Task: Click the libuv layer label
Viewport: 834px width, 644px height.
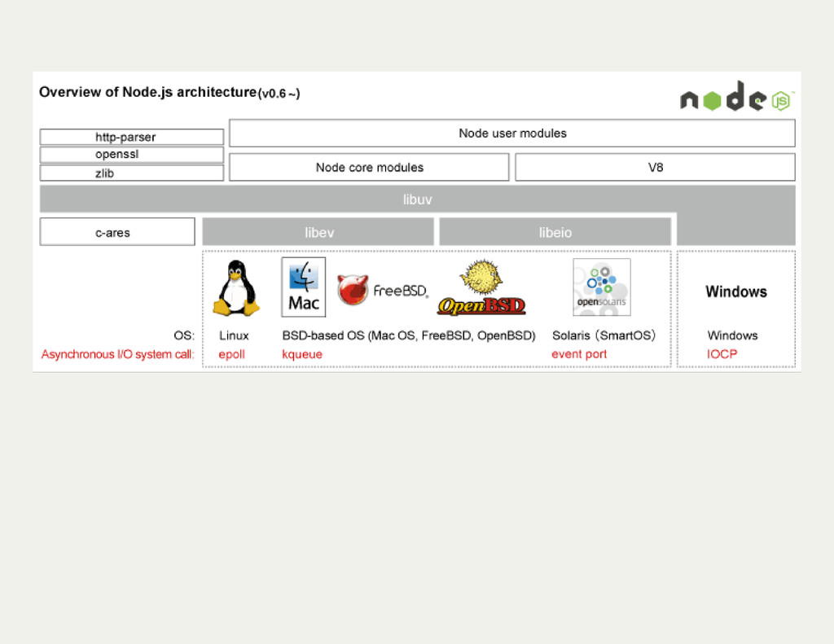Action: click(x=418, y=199)
